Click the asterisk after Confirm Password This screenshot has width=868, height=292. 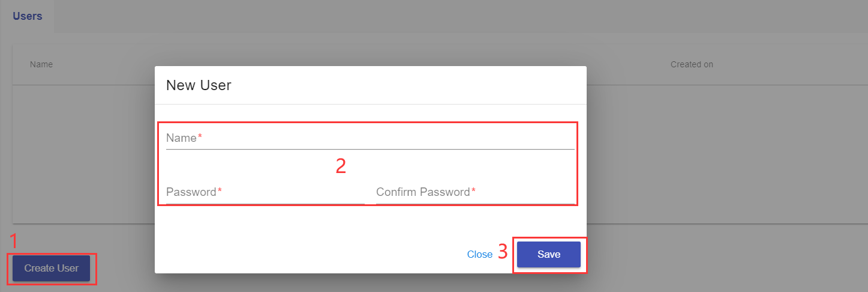tap(473, 191)
